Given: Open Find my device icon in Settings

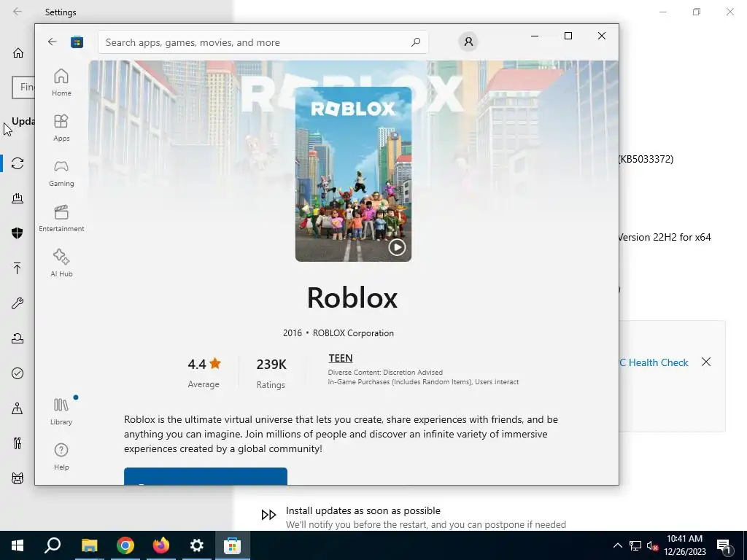Looking at the screenshot, I should coord(18,408).
